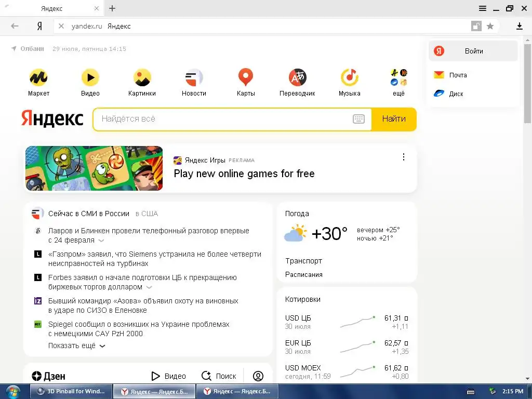This screenshot has width=532, height=399.
Task: Open the Азов commander news headline
Action: (x=143, y=305)
